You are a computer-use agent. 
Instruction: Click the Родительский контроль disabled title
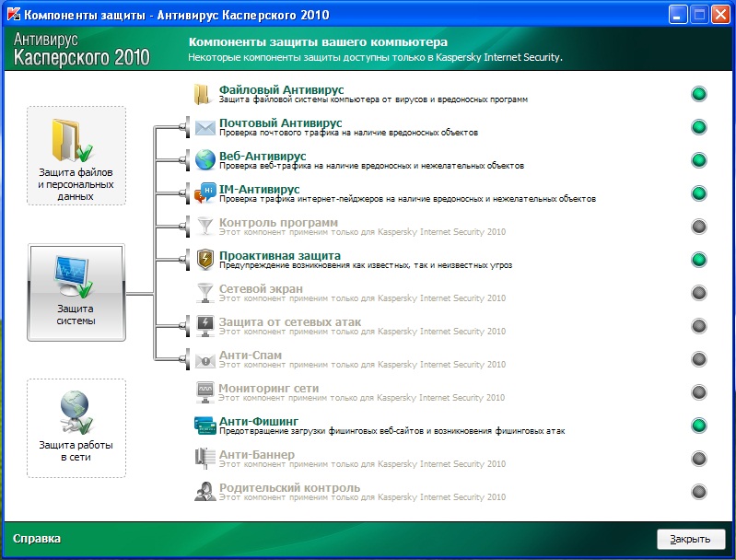point(289,488)
